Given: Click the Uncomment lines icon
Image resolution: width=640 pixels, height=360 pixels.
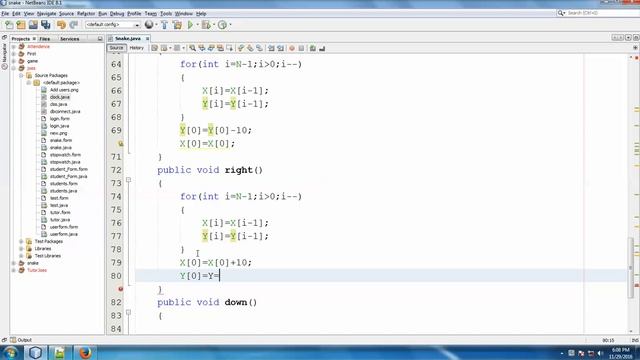Looking at the screenshot, I should point(322,48).
